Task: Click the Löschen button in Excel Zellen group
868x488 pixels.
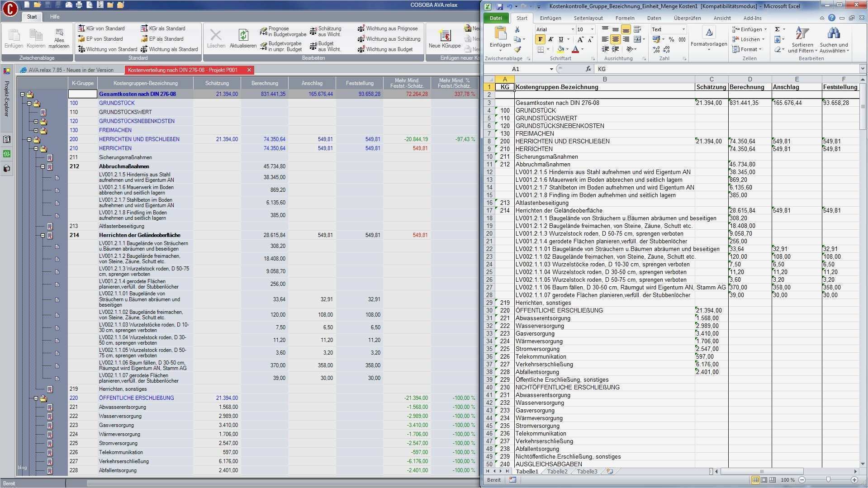Action: pos(747,39)
